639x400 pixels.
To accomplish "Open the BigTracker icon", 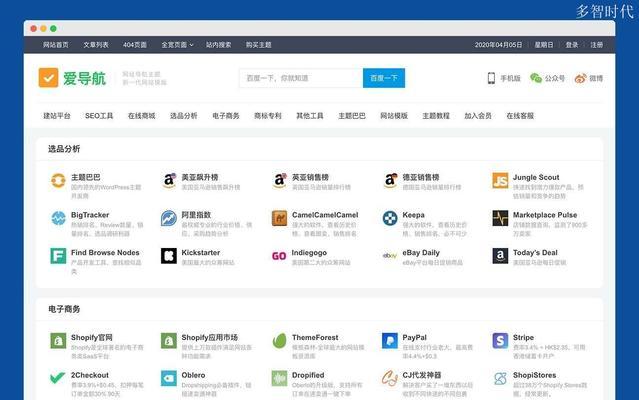I will click(x=58, y=218).
